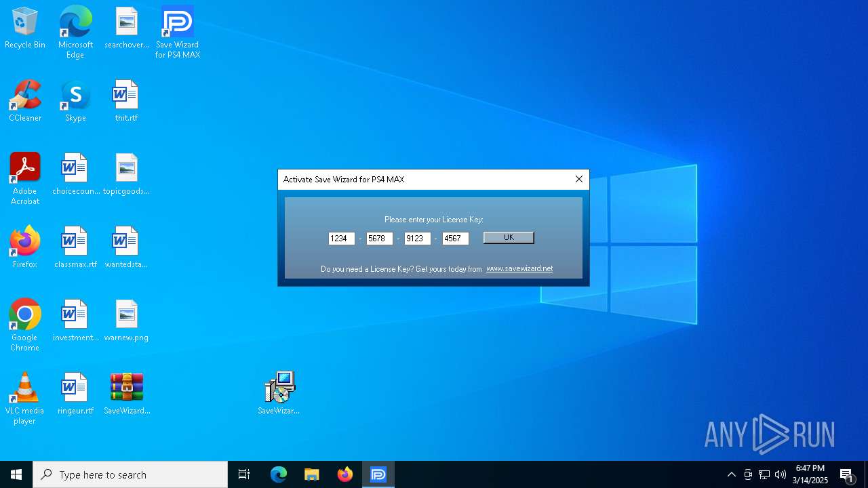Screen dimensions: 868x488
Task: Show hidden system tray icons
Action: [x=732, y=474]
